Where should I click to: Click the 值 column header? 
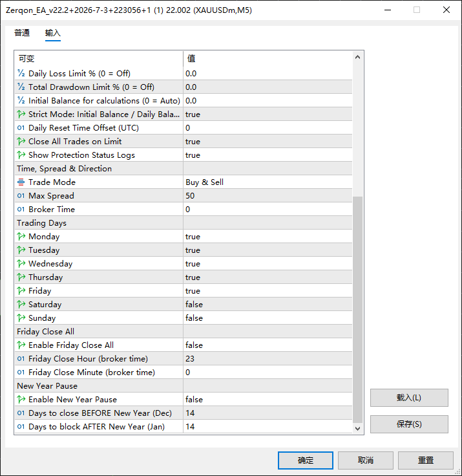coord(268,58)
